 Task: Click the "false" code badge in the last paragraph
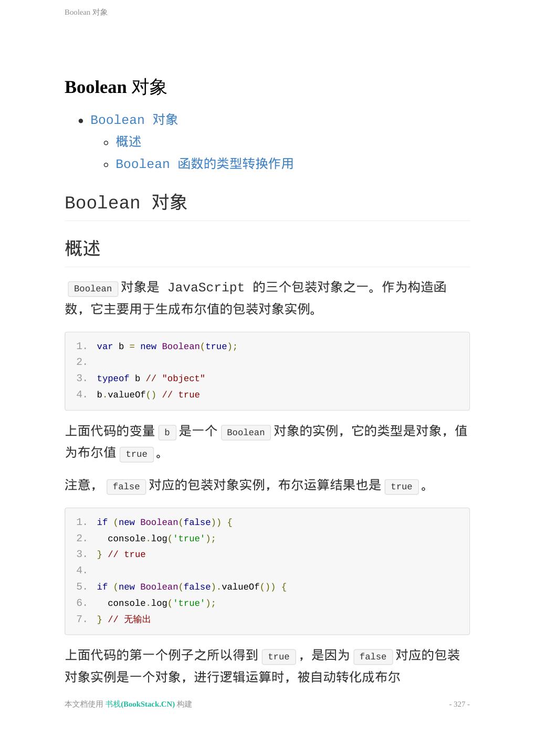point(373,657)
